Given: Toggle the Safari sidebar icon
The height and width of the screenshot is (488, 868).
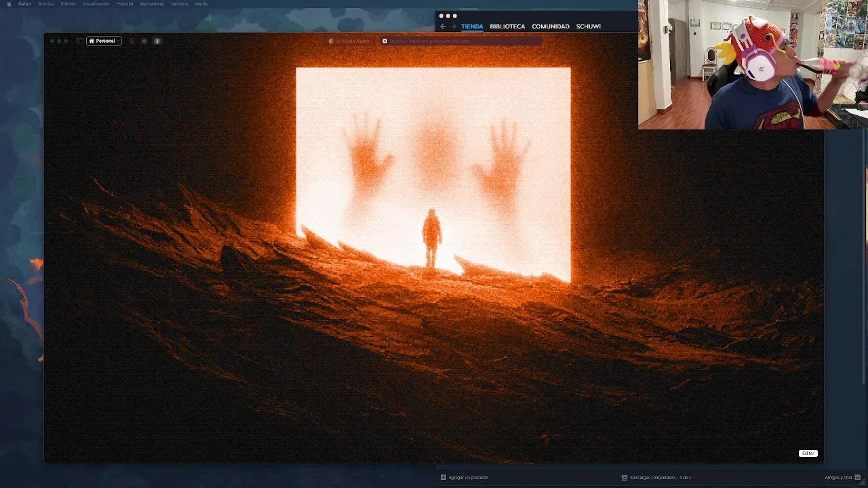Looking at the screenshot, I should [x=80, y=41].
